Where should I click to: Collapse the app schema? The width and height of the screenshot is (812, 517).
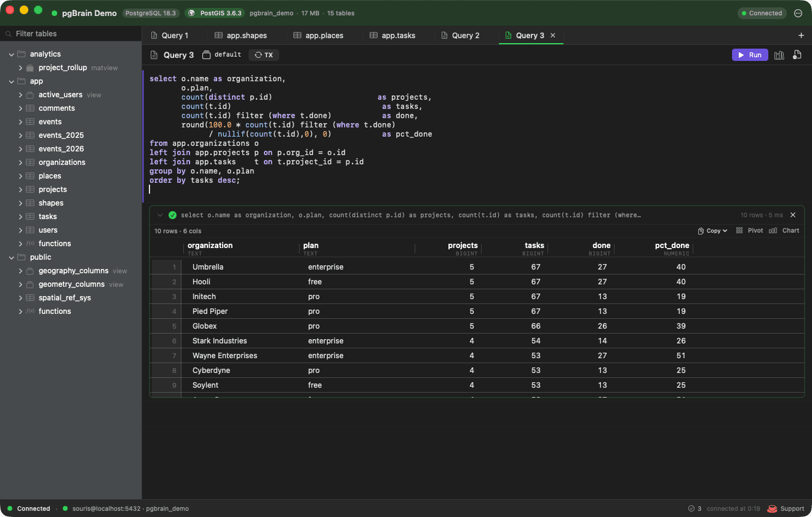click(11, 81)
